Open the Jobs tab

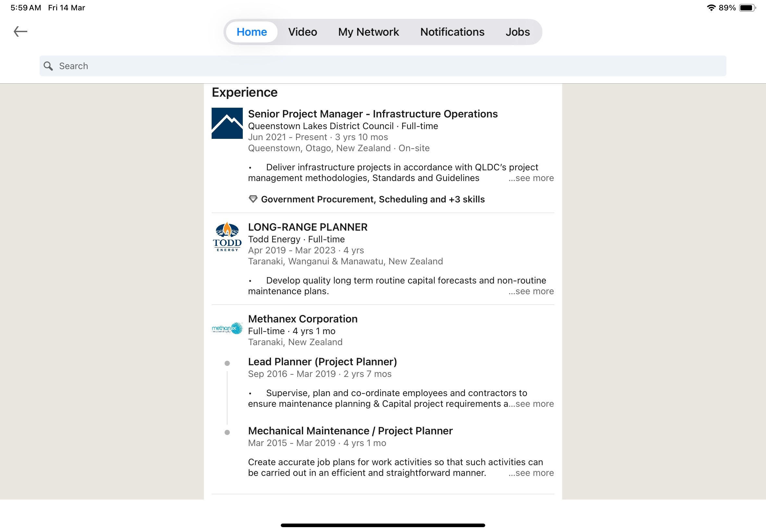point(518,32)
